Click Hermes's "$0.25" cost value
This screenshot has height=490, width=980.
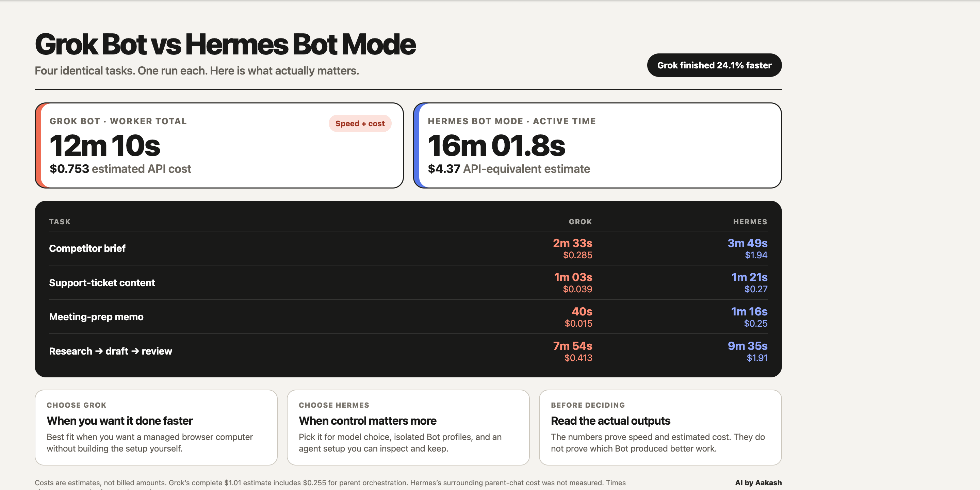[x=755, y=323]
